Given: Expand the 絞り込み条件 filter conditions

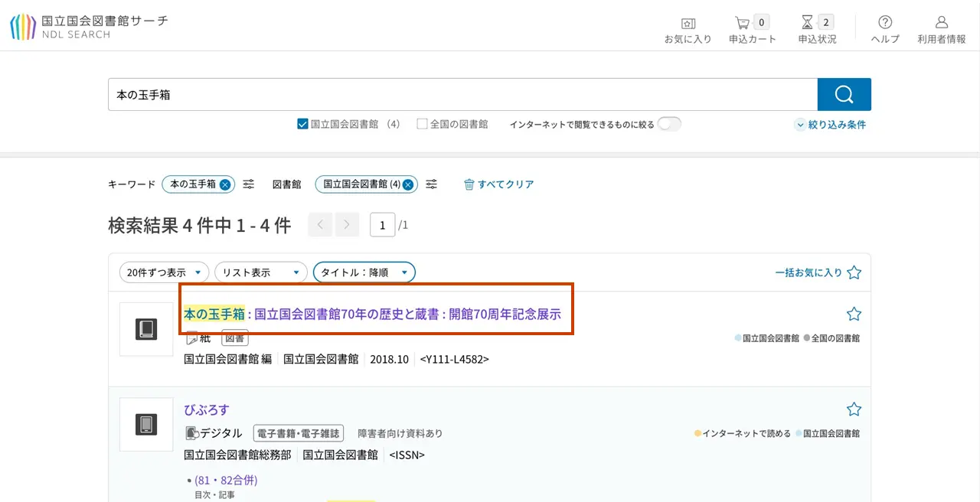Looking at the screenshot, I should [830, 124].
